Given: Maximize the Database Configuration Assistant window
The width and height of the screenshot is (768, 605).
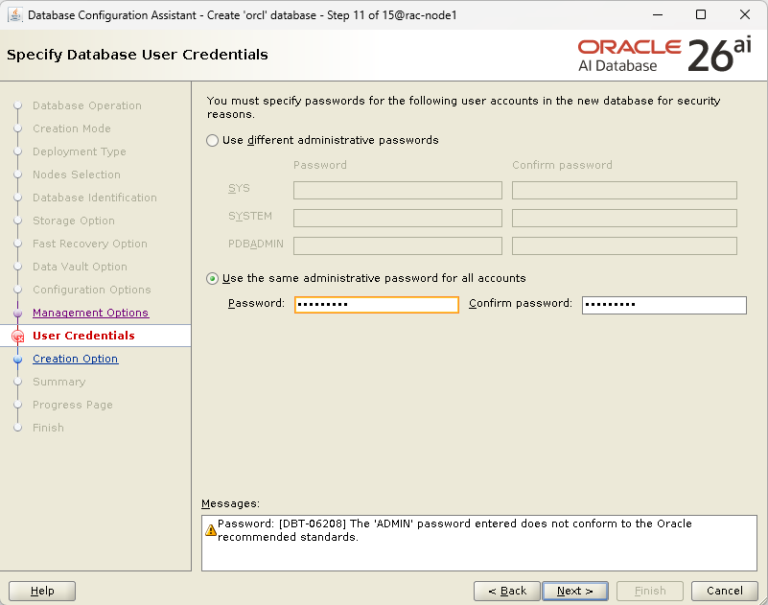Looking at the screenshot, I should coord(701,15).
